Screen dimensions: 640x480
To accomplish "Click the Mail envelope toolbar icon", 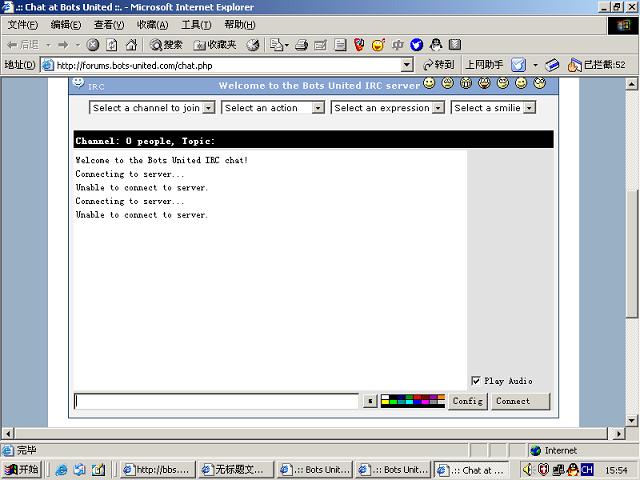I will (276, 45).
